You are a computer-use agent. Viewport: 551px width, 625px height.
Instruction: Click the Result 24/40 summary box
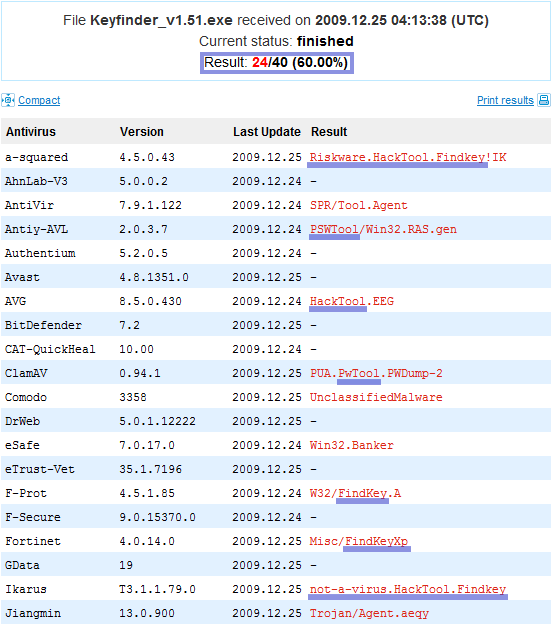pyautogui.click(x=277, y=63)
